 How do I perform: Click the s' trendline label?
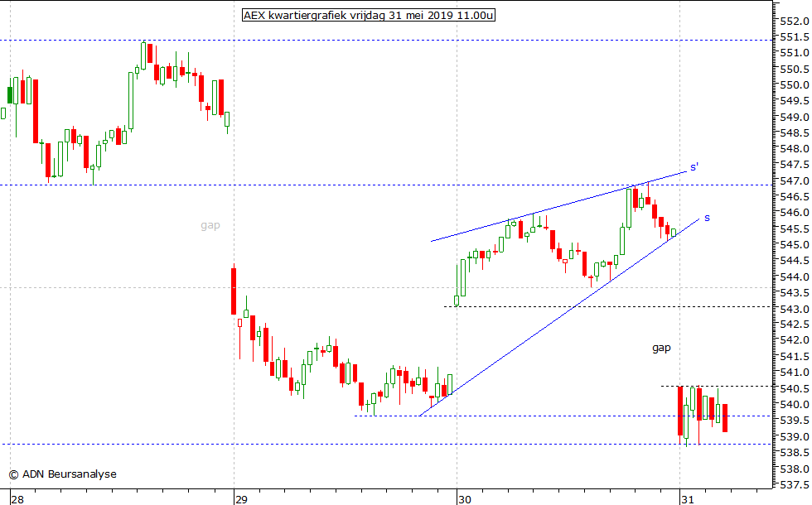[694, 166]
